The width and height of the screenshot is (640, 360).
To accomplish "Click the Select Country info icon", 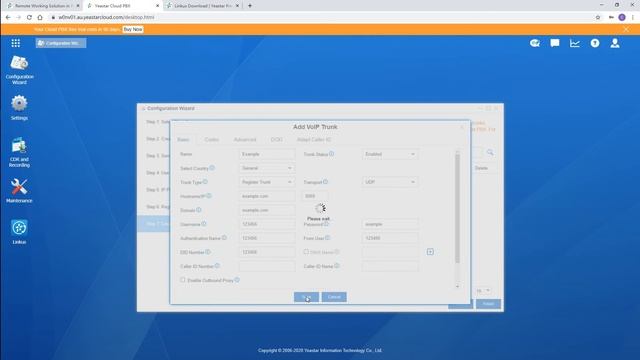I will click(212, 168).
